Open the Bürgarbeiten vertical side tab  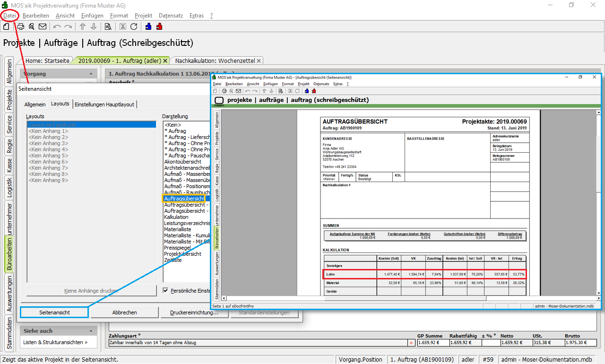coord(9,253)
